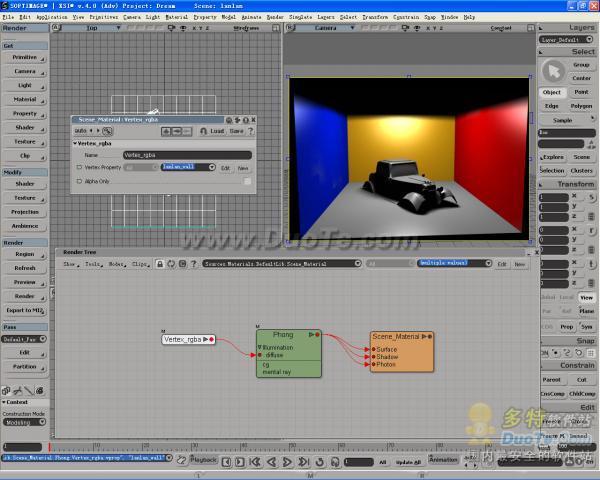Open the Primitives menu
This screenshot has width=600, height=480.
(103, 17)
